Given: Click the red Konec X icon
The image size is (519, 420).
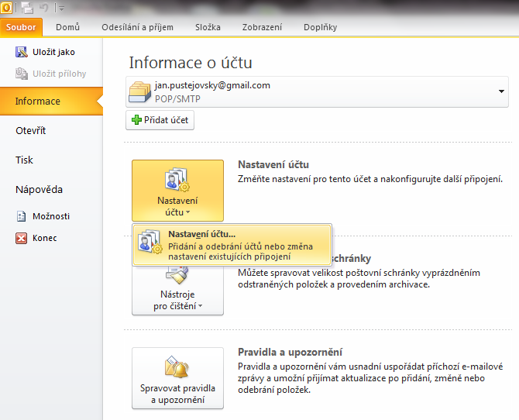Looking at the screenshot, I should coord(21,238).
